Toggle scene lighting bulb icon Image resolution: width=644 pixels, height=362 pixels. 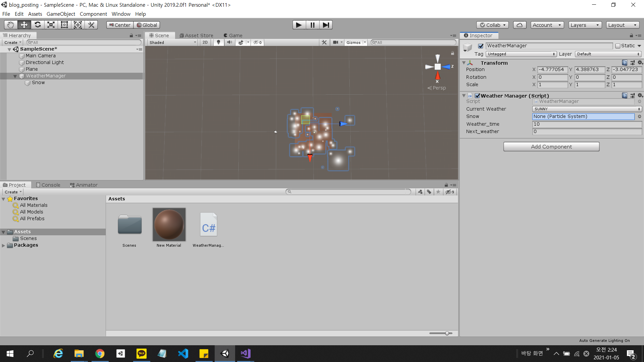point(218,42)
